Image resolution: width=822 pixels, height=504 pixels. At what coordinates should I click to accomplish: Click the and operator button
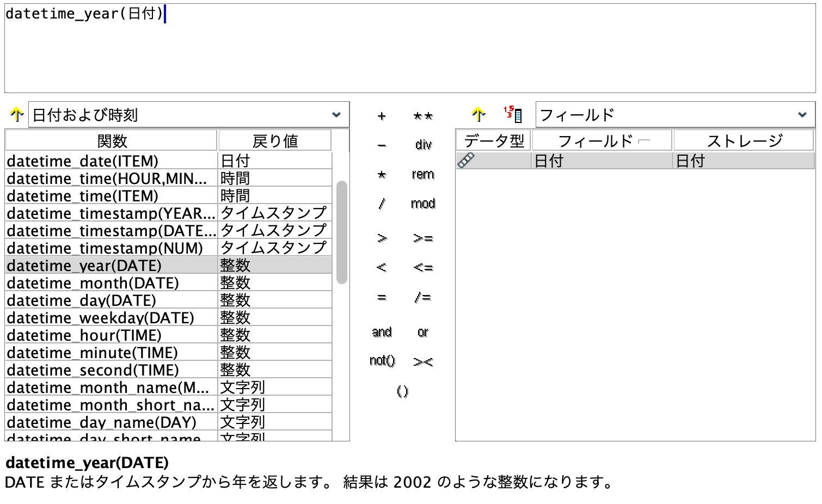(381, 332)
